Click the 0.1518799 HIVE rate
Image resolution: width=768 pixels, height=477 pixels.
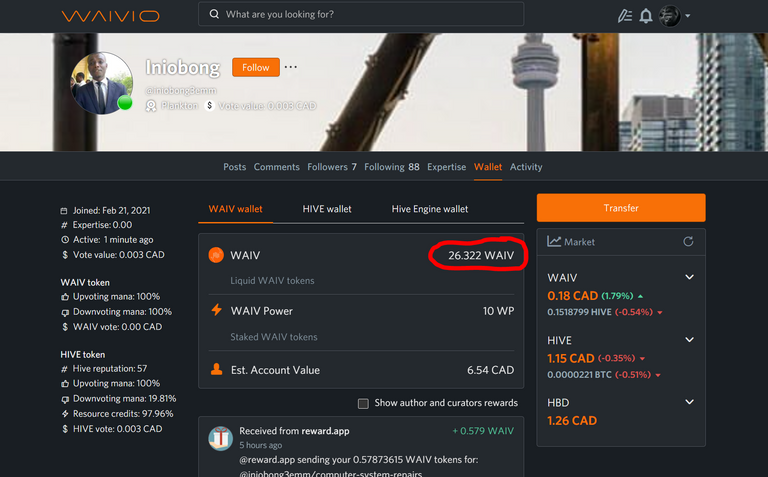click(x=579, y=312)
